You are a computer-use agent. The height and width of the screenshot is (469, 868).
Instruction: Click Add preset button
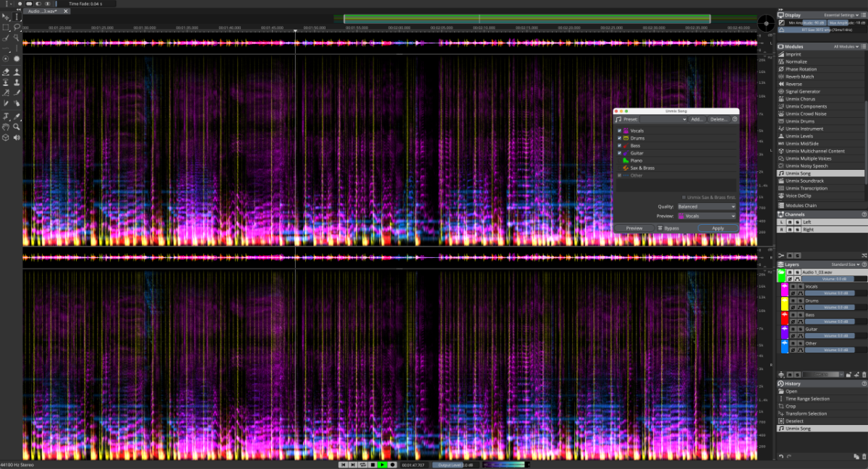click(697, 119)
